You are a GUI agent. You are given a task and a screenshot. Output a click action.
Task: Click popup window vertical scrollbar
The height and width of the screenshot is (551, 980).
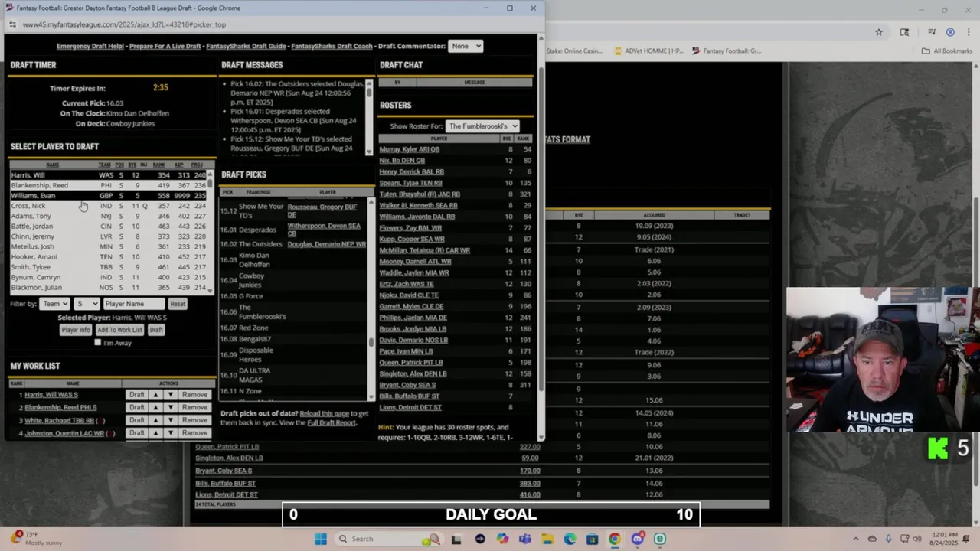(x=541, y=237)
